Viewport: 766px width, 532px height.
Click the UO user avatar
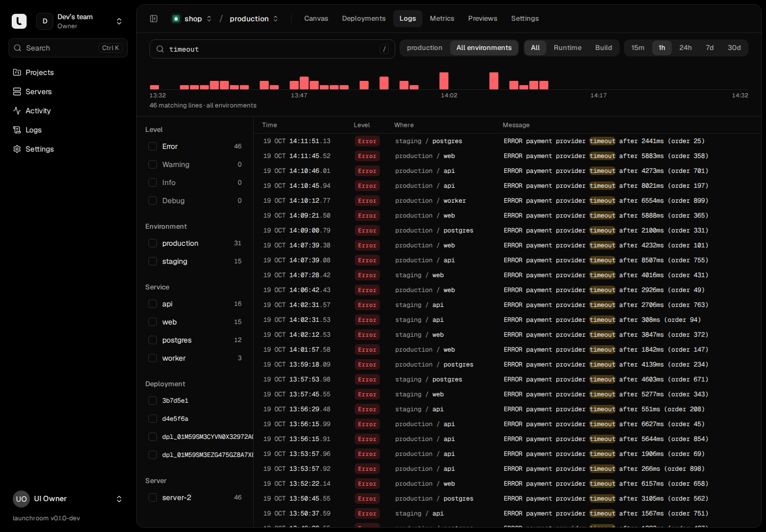click(21, 499)
